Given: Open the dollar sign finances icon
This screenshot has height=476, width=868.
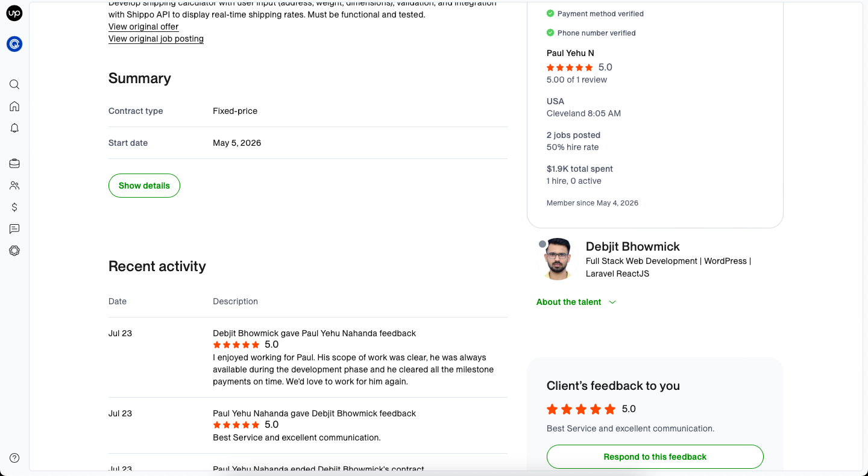Looking at the screenshot, I should (x=14, y=207).
